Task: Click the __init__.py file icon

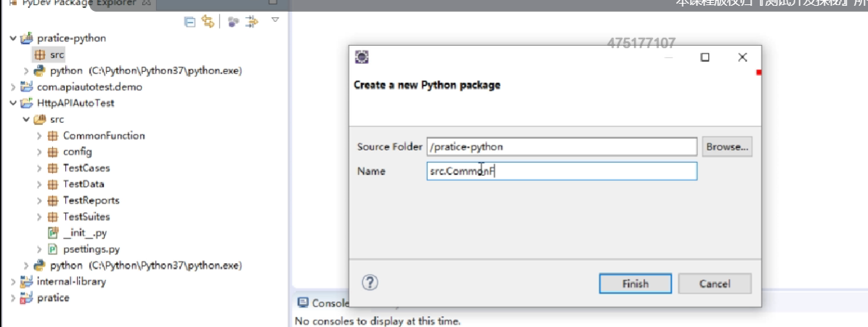Action: point(52,233)
